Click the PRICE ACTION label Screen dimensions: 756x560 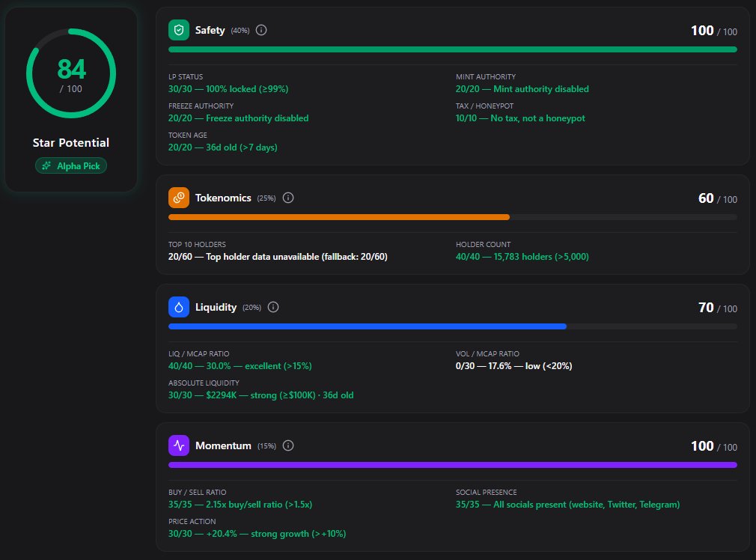[x=192, y=521]
